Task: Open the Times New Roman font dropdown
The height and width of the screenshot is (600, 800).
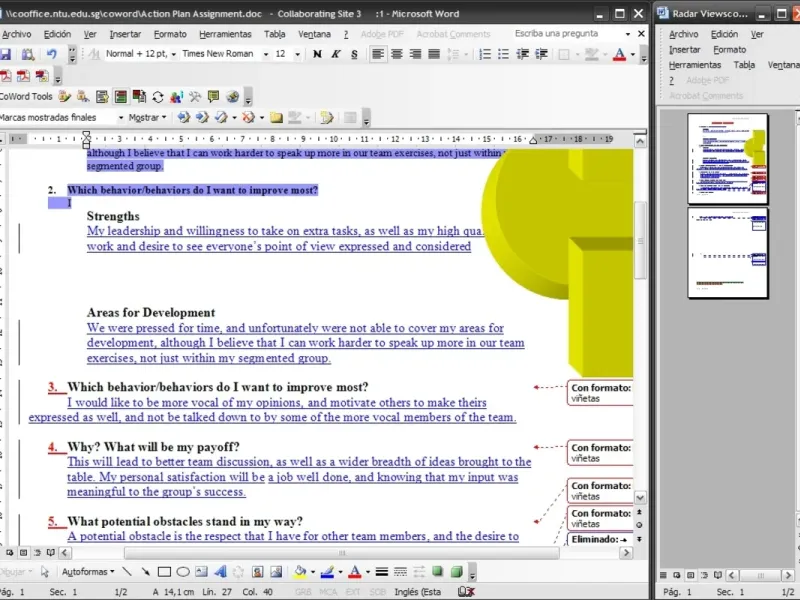Action: pyautogui.click(x=267, y=54)
